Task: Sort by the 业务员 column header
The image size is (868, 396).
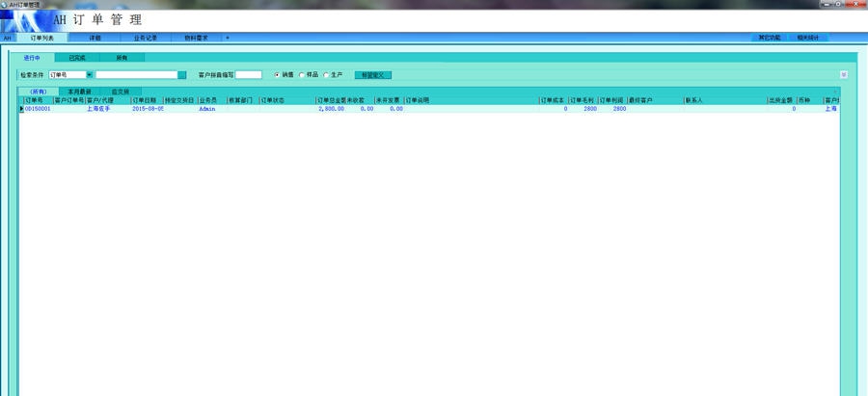Action: coord(212,100)
